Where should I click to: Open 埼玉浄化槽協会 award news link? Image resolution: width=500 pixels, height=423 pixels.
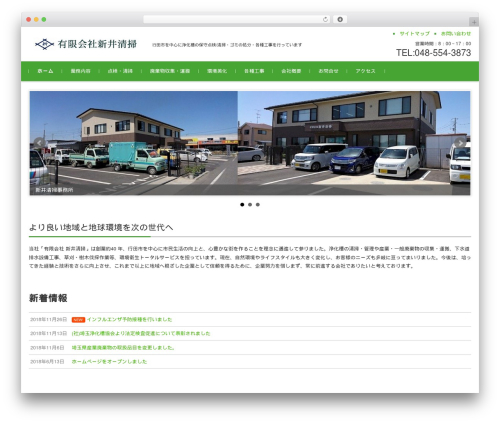coord(141,334)
